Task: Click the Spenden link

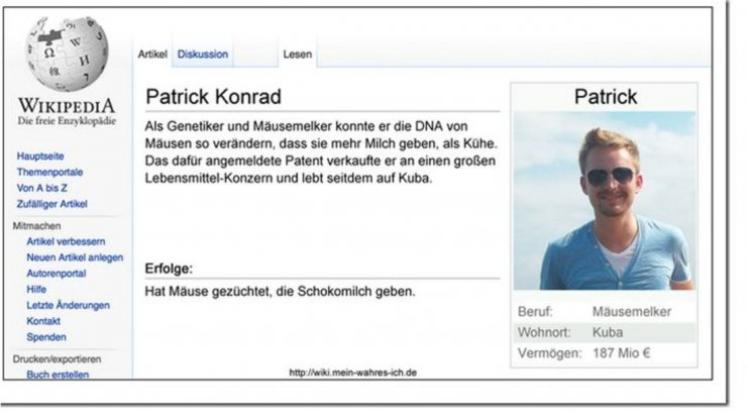Action: click(x=46, y=337)
